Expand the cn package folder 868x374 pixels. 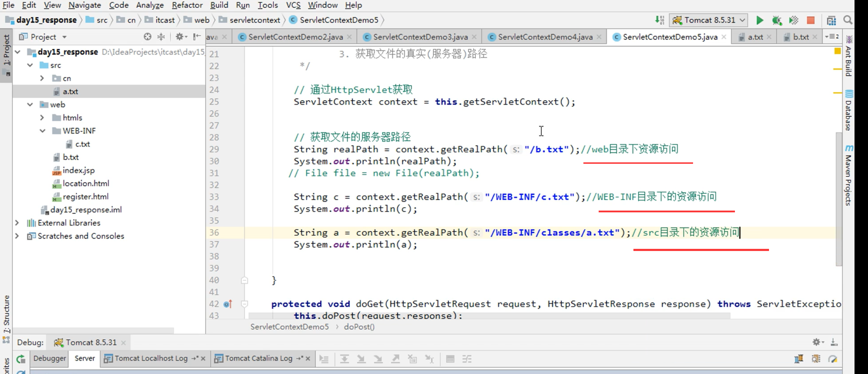click(x=42, y=78)
